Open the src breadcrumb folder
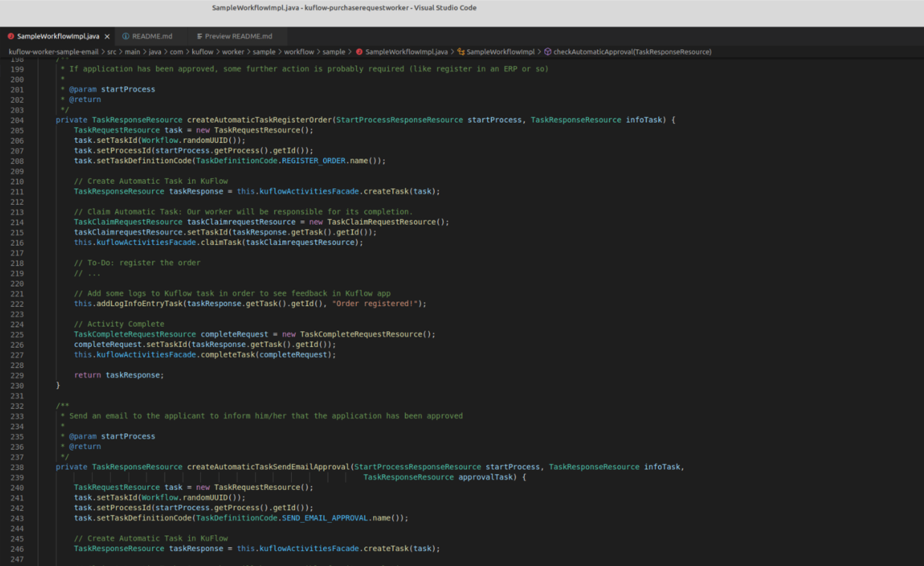The height and width of the screenshot is (566, 924). (112, 52)
